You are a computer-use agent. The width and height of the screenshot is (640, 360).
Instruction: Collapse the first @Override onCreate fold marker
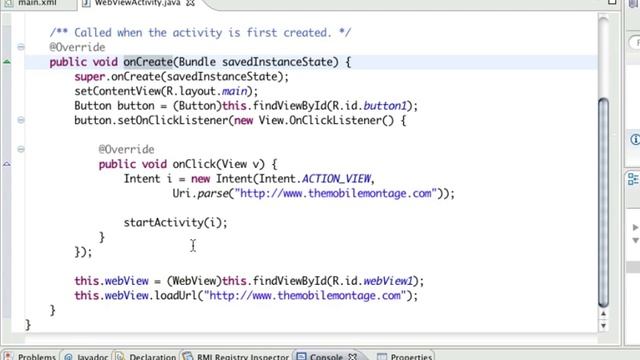[21, 47]
